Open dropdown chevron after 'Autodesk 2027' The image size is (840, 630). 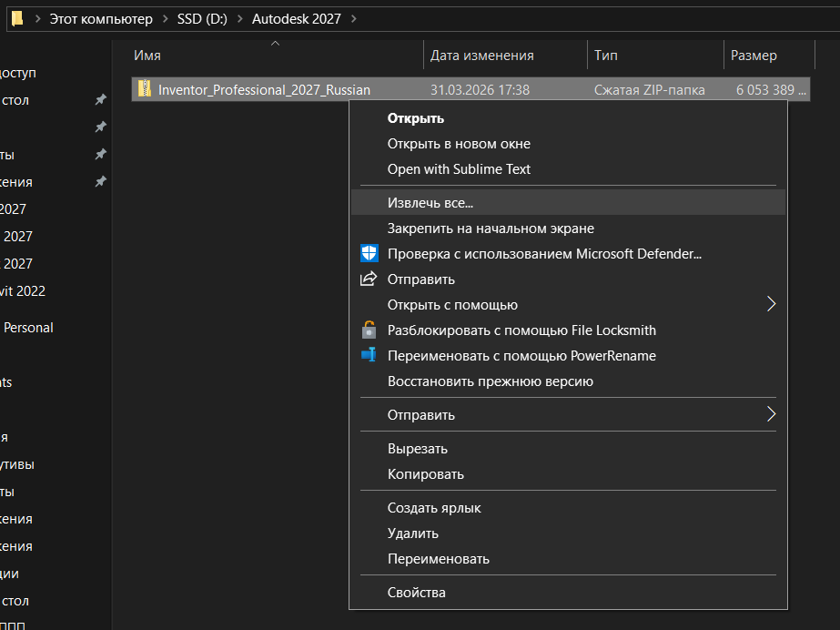point(354,19)
